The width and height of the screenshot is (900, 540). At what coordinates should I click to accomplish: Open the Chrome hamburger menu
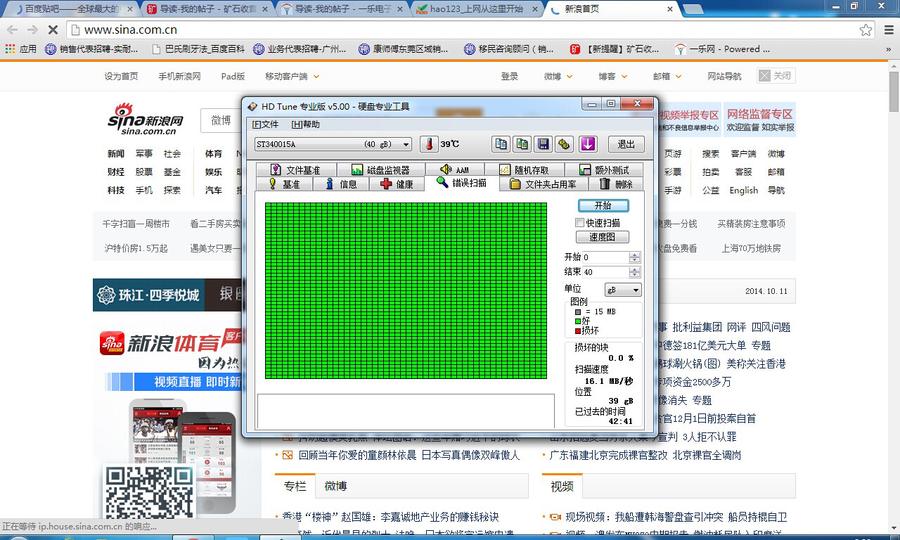889,30
